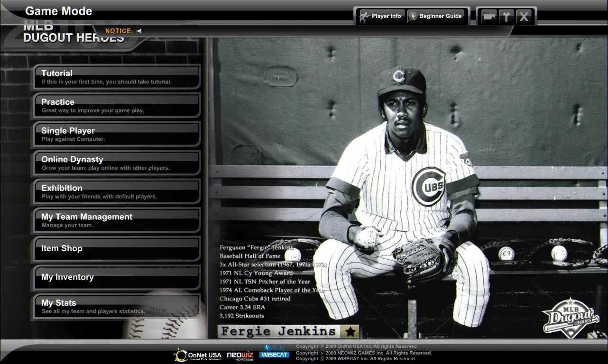The width and height of the screenshot is (608, 364).
Task: Click the Fergie Jenkins name plate
Action: tap(279, 331)
